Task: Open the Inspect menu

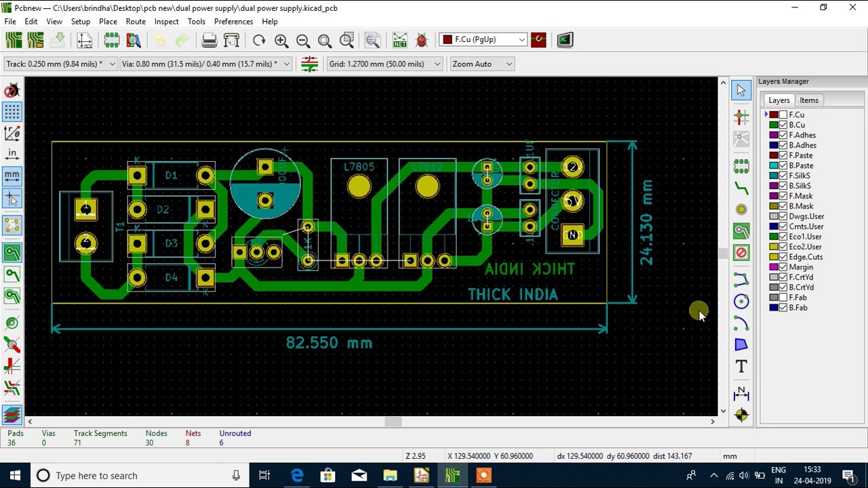Action: point(166,22)
